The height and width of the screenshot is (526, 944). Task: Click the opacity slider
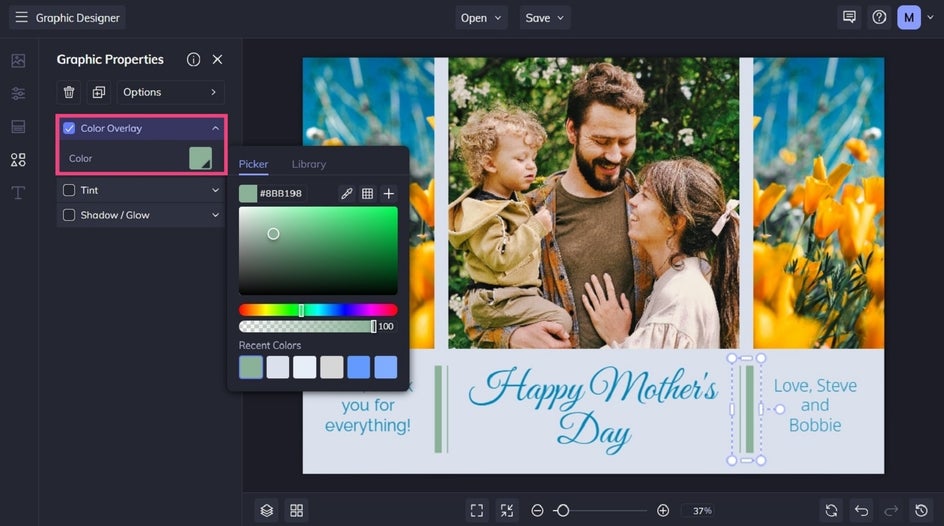(307, 326)
